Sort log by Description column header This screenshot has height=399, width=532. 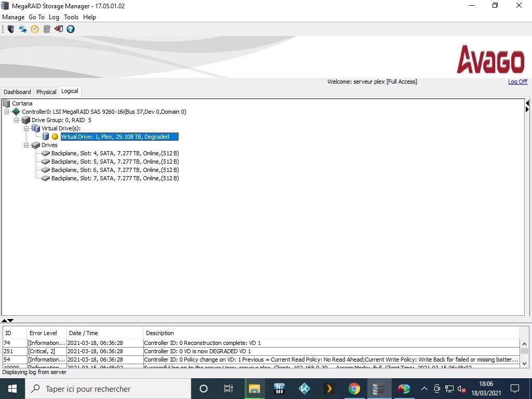[x=331, y=333]
